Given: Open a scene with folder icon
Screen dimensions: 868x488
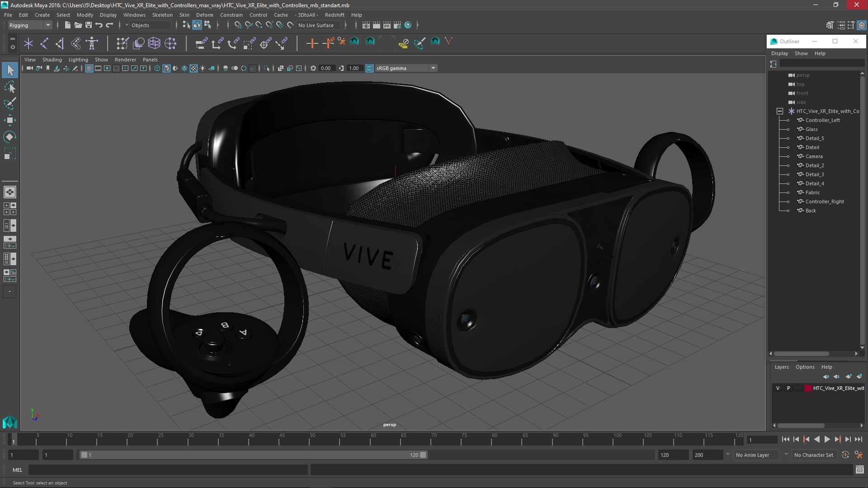Looking at the screenshot, I should tap(78, 25).
